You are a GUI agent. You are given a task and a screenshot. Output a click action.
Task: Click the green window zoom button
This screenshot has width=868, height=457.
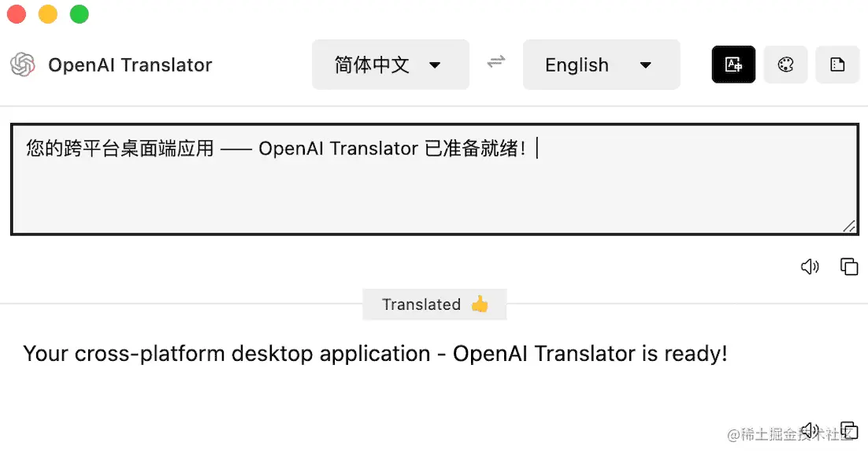coord(80,14)
